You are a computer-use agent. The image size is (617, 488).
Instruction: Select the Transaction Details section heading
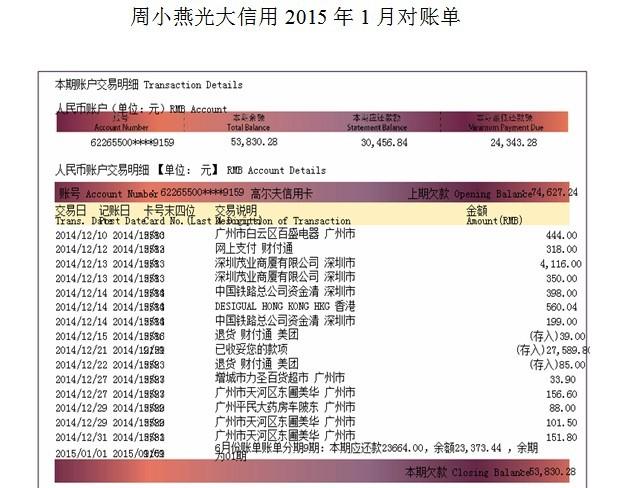(148, 85)
